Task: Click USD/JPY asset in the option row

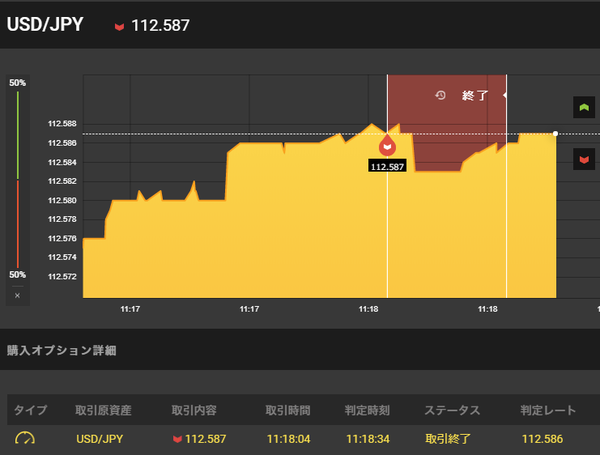Action: [x=99, y=439]
